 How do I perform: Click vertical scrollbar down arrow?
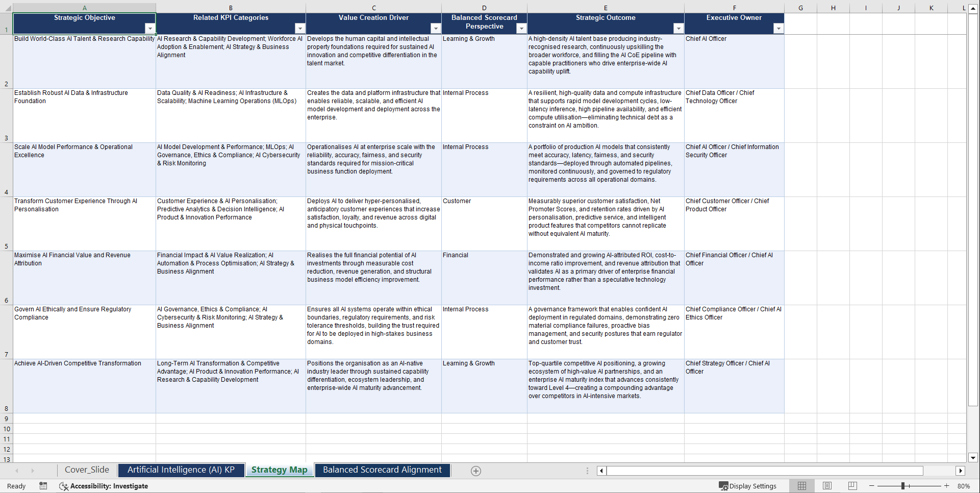pos(973,458)
